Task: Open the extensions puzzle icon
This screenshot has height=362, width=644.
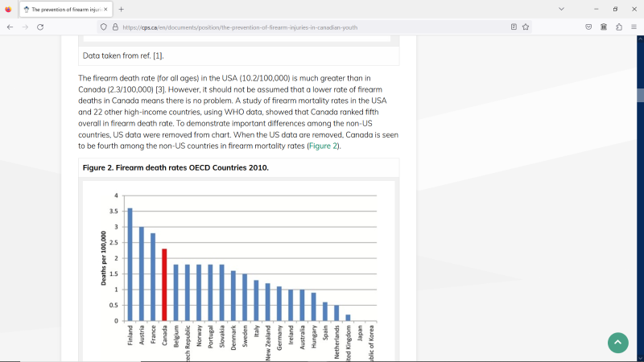Action: (x=619, y=27)
